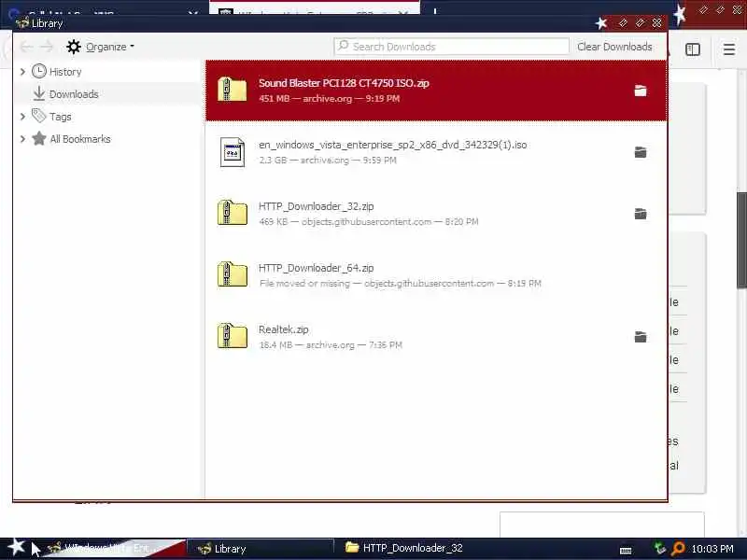Click the search magnifier icon in Search Downloads
This screenshot has width=747, height=560.
343,46
